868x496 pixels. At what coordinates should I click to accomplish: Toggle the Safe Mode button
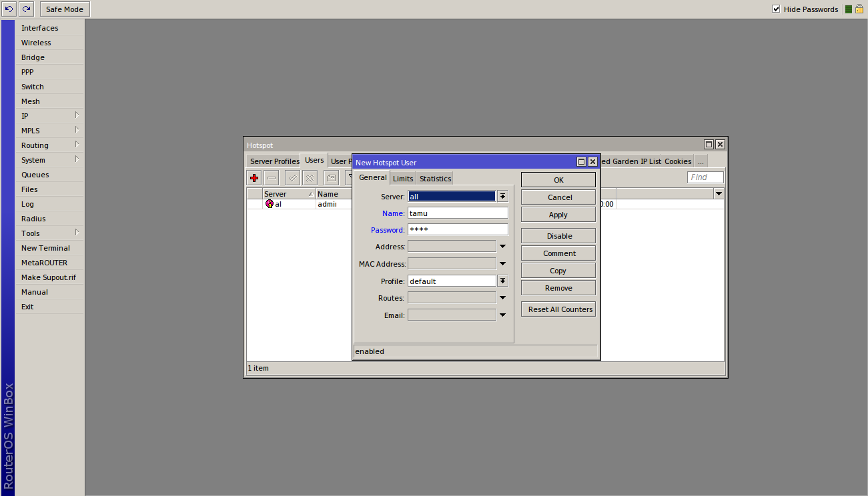pos(65,9)
